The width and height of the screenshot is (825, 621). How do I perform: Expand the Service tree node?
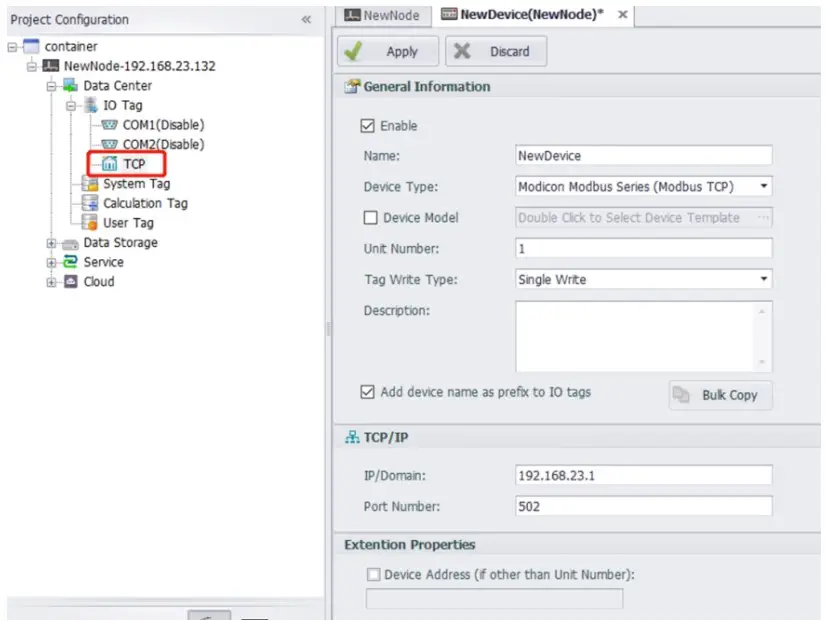pos(51,263)
